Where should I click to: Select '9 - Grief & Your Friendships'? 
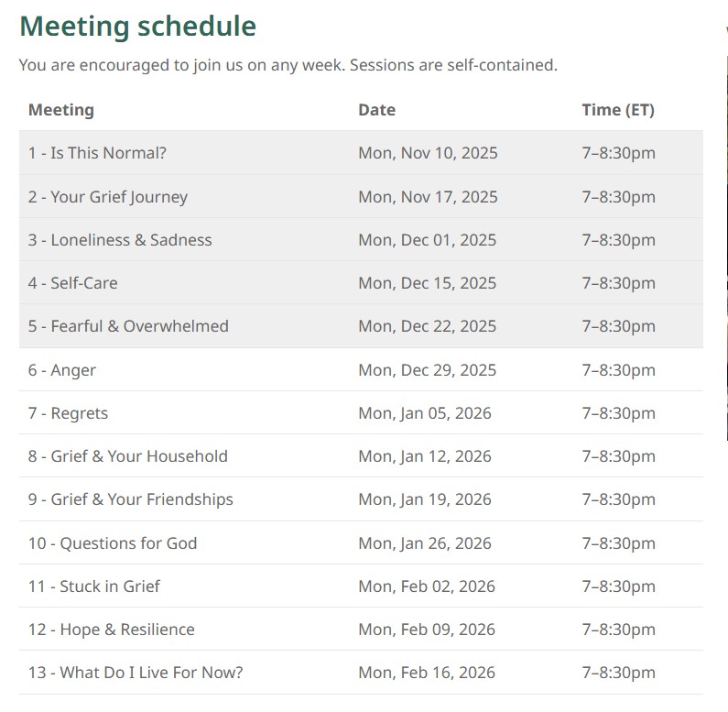pyautogui.click(x=130, y=499)
